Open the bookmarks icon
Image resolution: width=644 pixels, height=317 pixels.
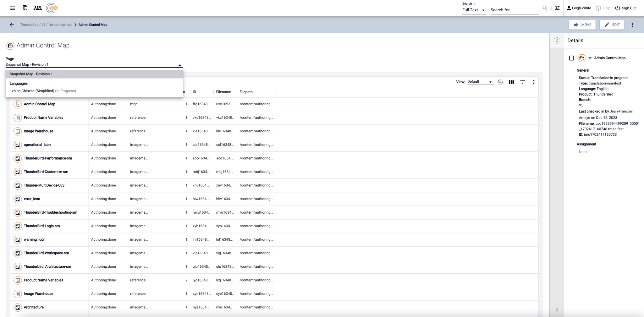point(25,8)
